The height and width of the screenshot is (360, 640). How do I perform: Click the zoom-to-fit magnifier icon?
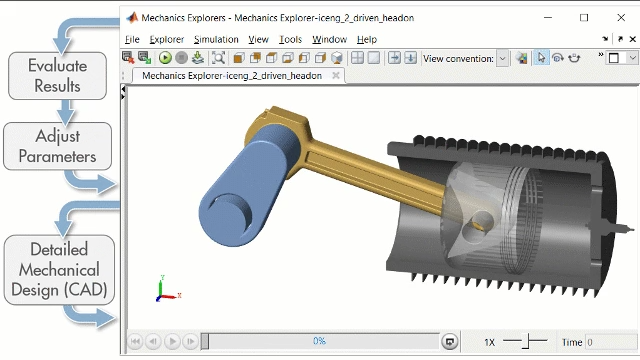pyautogui.click(x=218, y=58)
